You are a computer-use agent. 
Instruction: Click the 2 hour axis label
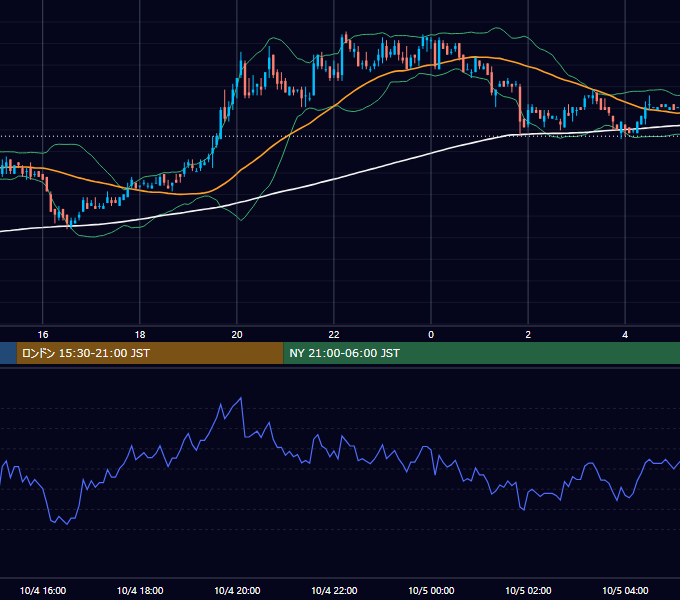(x=528, y=335)
